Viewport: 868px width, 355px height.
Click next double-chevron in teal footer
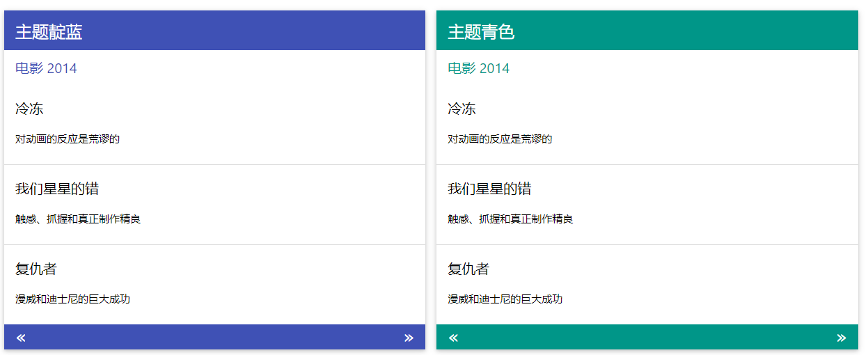tap(841, 338)
